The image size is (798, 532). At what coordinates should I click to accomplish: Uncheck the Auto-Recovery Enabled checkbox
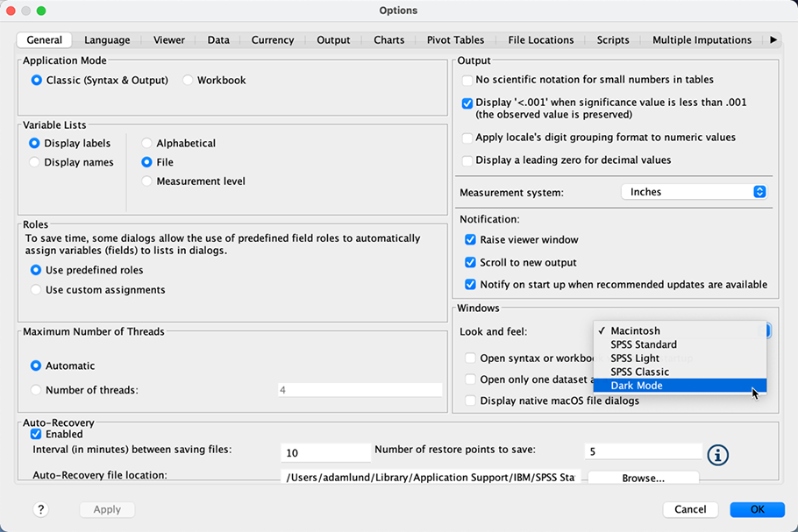click(36, 434)
